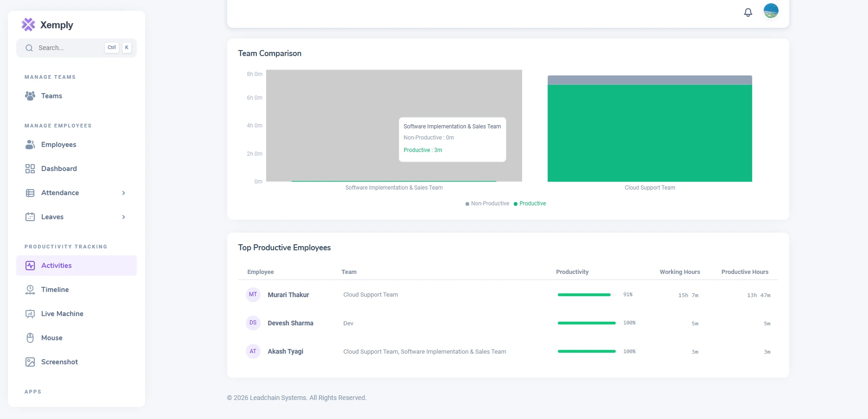Screen dimensions: 868x419
Task: Click the sidebar Search field
Action: [77, 48]
